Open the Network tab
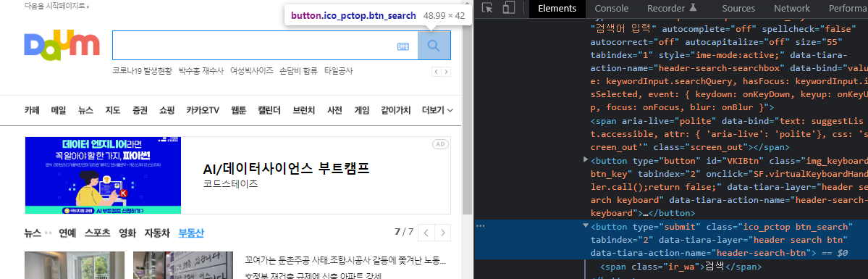The image size is (868, 279). point(791,8)
